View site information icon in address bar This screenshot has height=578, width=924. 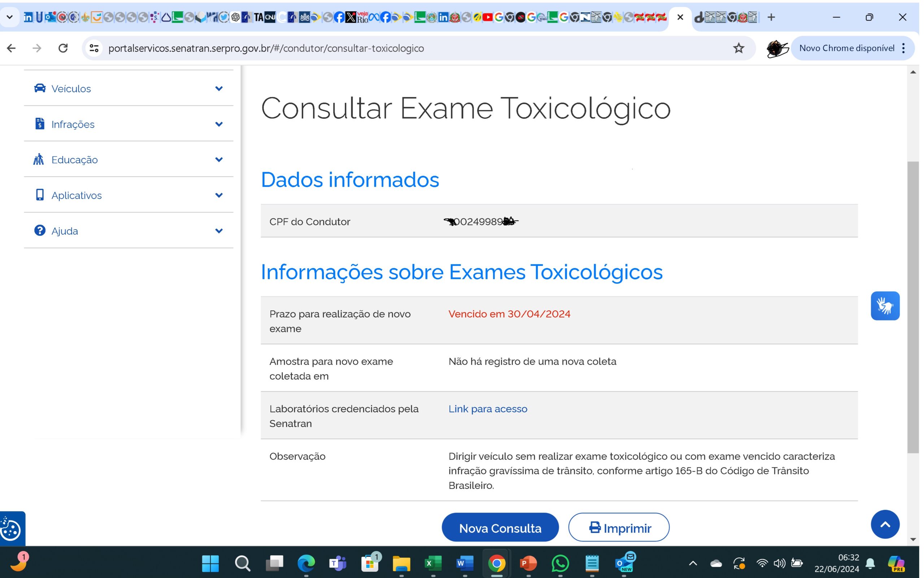[x=94, y=48]
